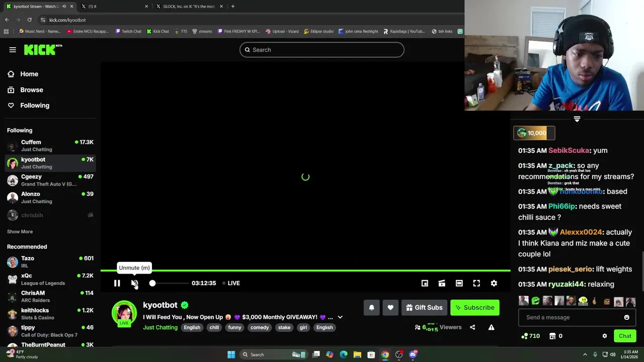The image size is (644, 362).
Task: Select the chill tag
Action: pos(214,327)
